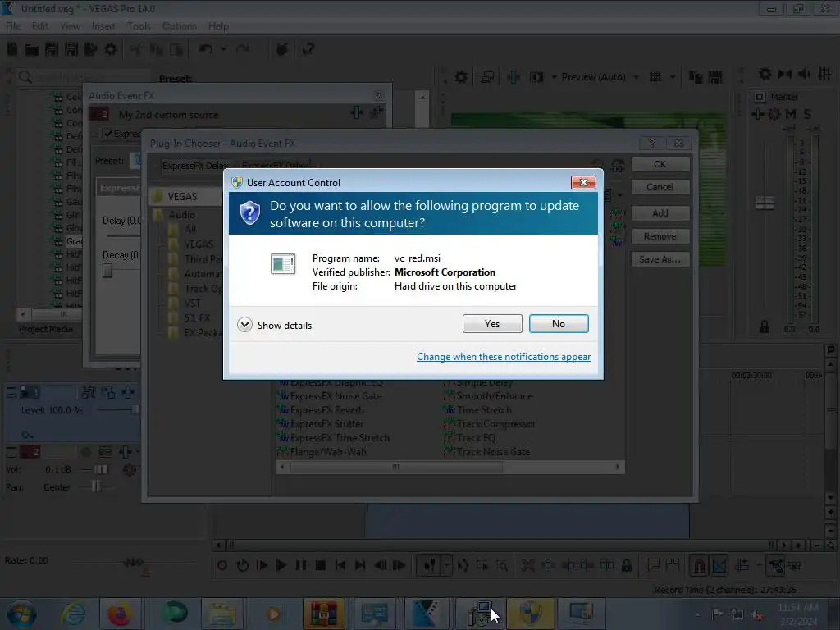Click Preview on External Monitor icon
The width and height of the screenshot is (840, 630).
pos(487,77)
